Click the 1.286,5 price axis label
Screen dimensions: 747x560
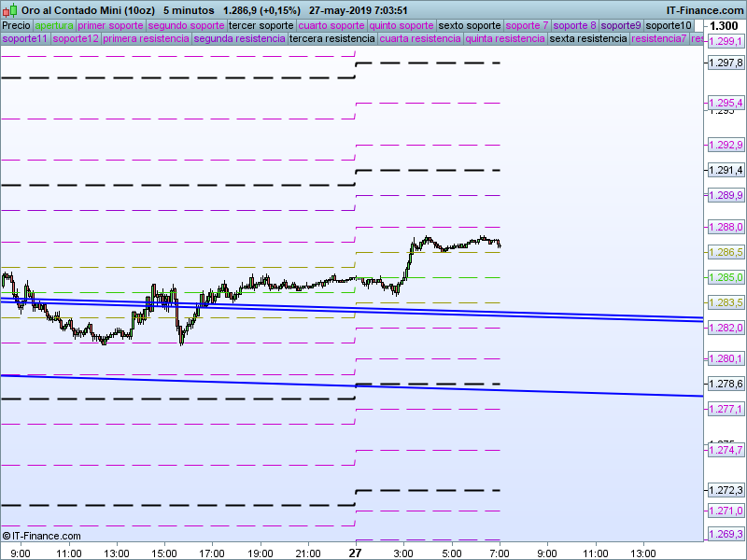point(726,252)
